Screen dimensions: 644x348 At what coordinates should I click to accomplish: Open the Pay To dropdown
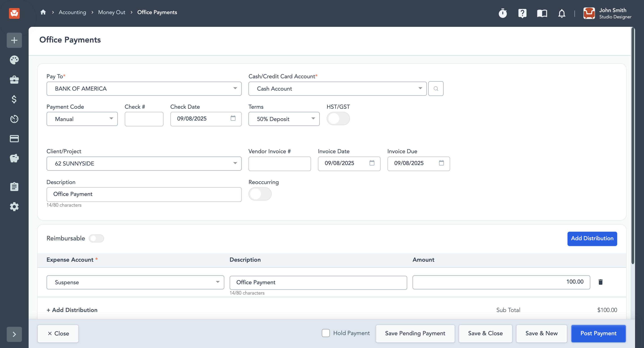[x=144, y=89]
